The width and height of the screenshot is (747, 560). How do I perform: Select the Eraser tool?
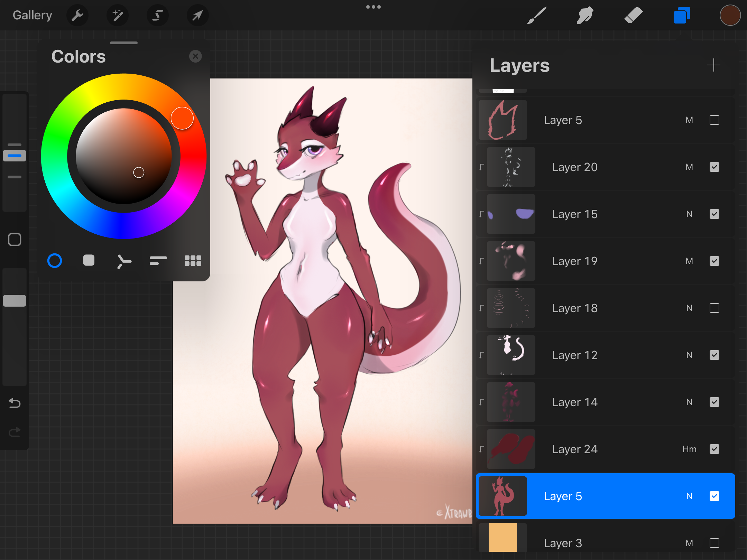click(633, 15)
